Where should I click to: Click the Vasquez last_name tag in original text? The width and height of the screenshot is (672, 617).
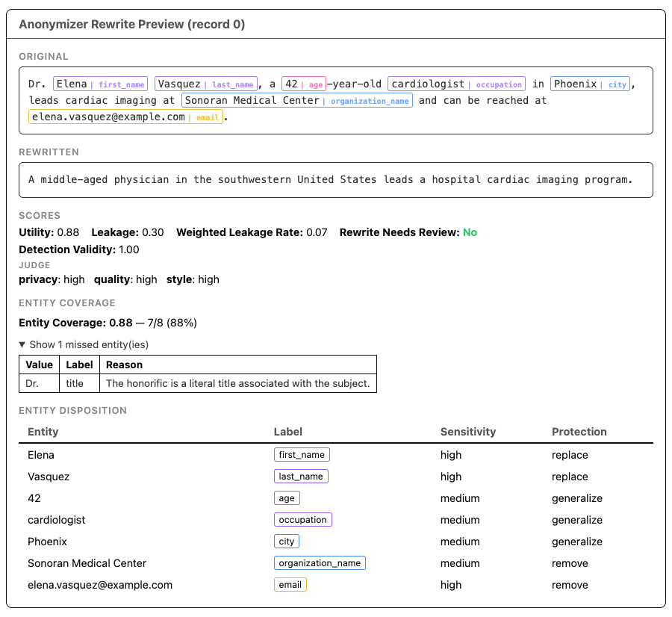206,84
